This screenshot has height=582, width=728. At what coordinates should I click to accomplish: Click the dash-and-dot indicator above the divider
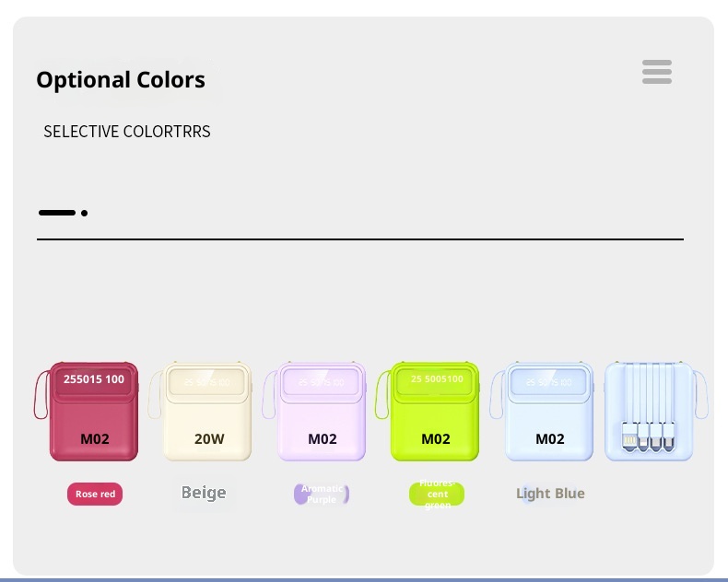click(63, 213)
